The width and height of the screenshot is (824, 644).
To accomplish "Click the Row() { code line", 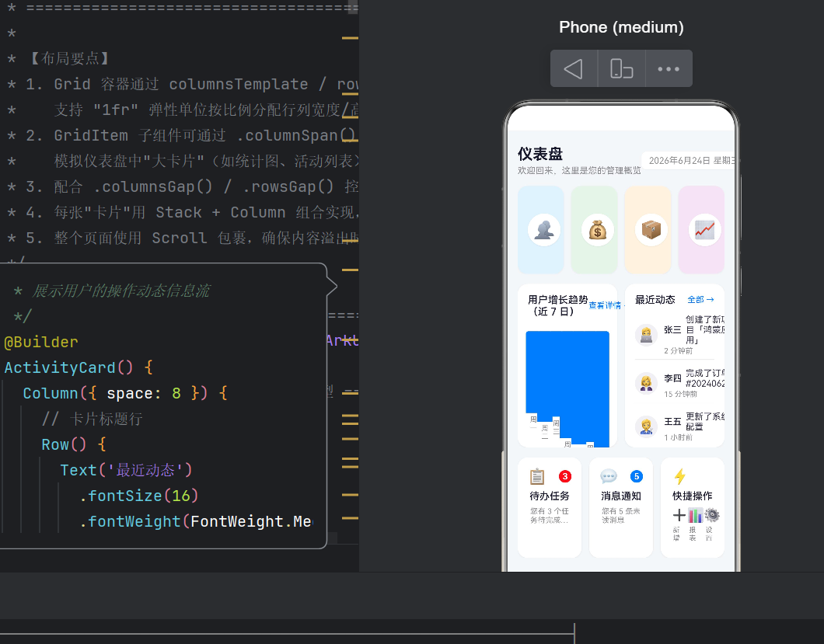I will (x=74, y=445).
